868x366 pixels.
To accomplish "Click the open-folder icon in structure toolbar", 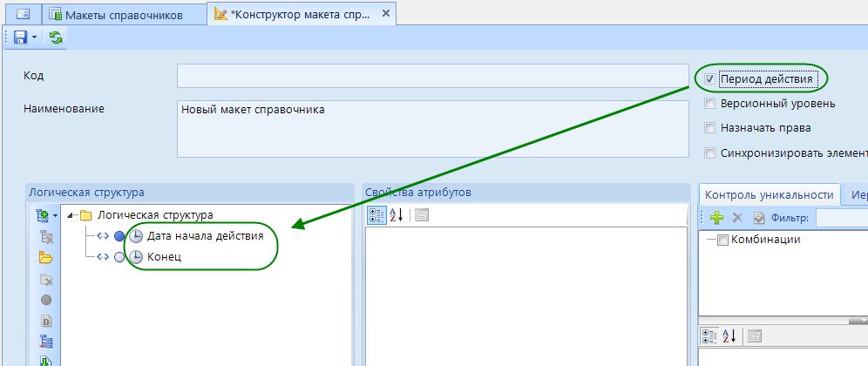I will (x=46, y=258).
